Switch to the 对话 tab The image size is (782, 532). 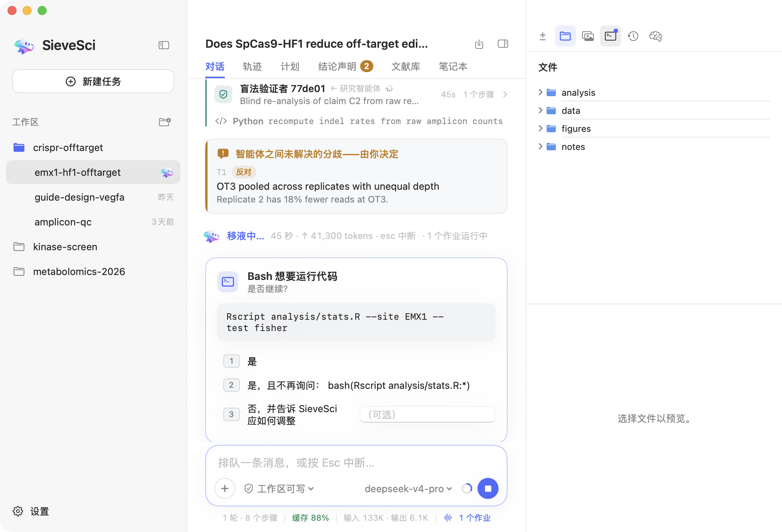pyautogui.click(x=215, y=66)
